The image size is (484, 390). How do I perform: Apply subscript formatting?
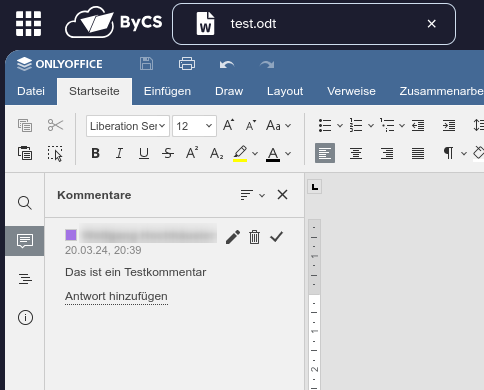pyautogui.click(x=217, y=154)
